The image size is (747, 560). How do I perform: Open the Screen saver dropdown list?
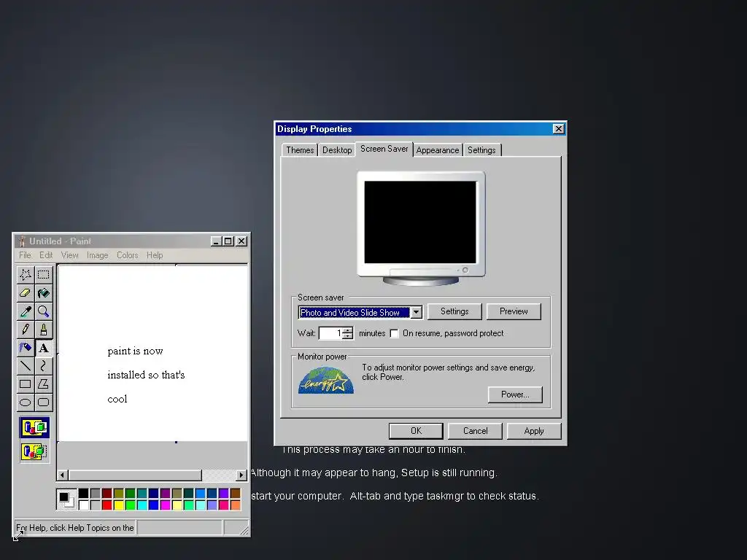click(416, 312)
